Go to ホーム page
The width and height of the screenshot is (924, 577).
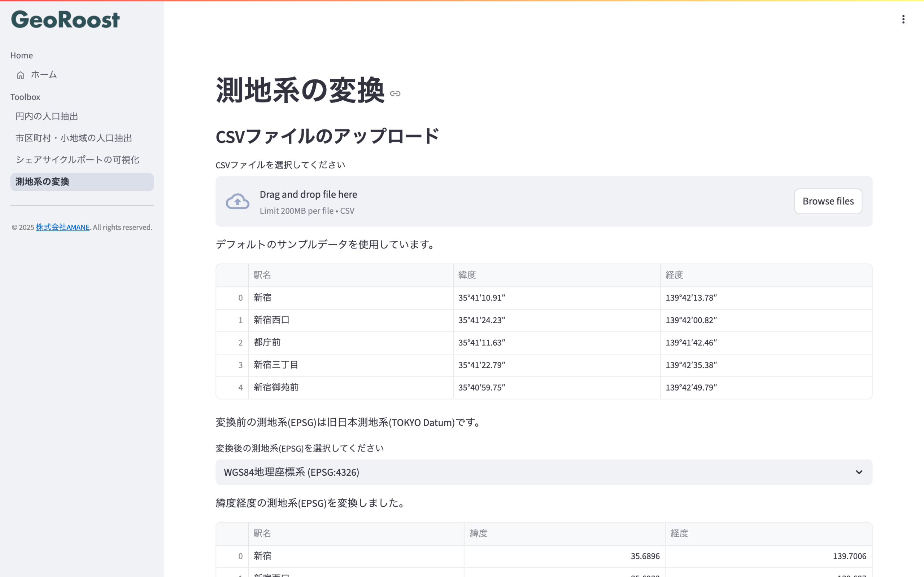(x=44, y=75)
